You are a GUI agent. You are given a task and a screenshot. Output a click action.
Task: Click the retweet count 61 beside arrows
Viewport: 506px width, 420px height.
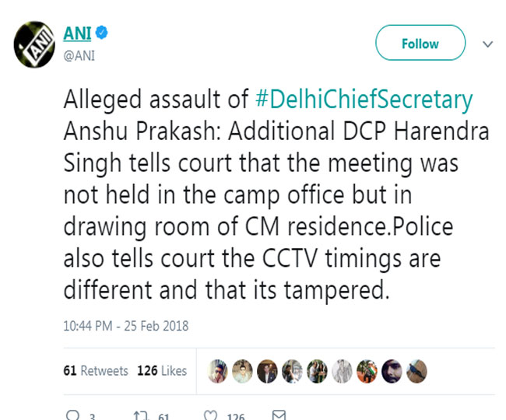[163, 416]
